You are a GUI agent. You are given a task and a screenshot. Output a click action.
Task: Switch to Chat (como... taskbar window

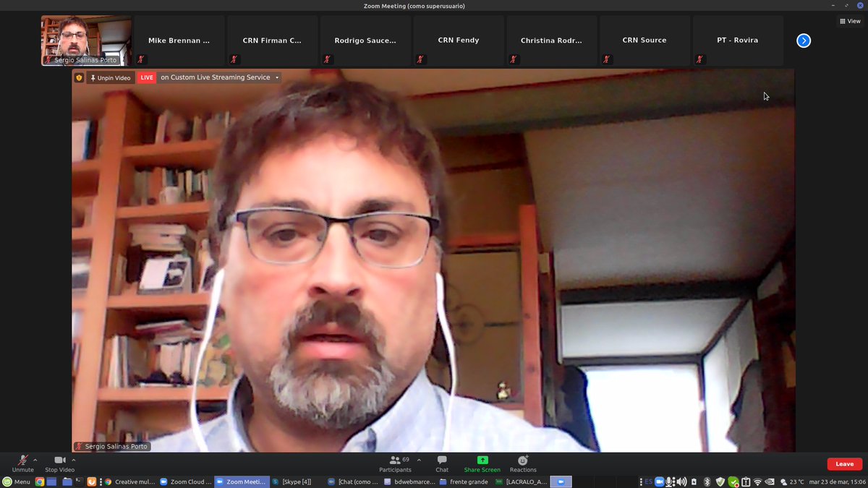pyautogui.click(x=353, y=481)
